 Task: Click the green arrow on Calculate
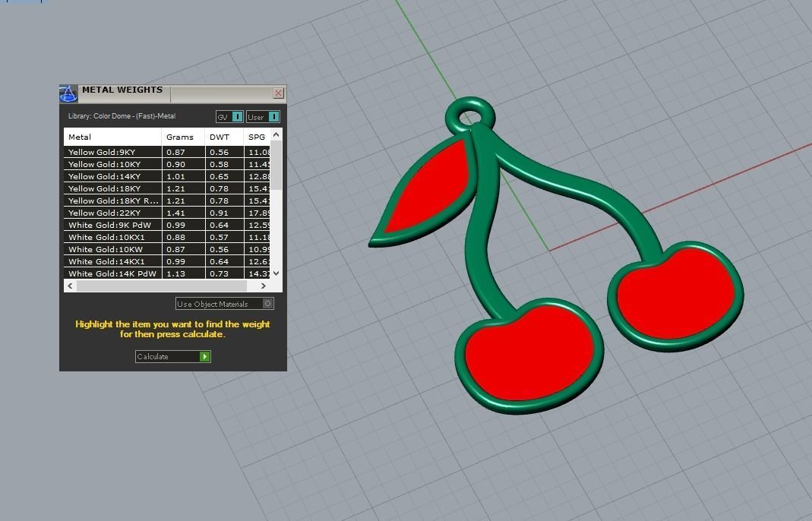coord(205,356)
